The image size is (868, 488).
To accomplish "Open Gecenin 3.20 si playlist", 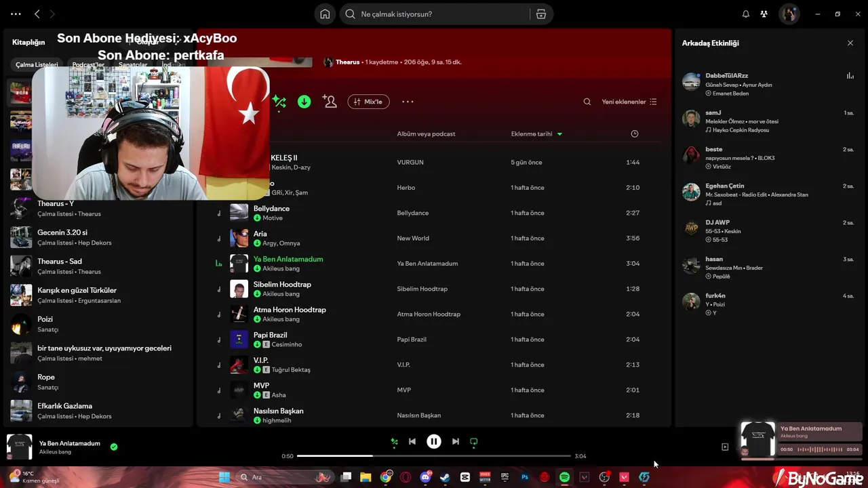I will (98, 237).
